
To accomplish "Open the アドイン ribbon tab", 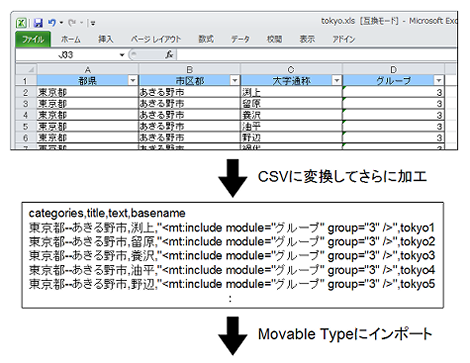I will pyautogui.click(x=344, y=39).
